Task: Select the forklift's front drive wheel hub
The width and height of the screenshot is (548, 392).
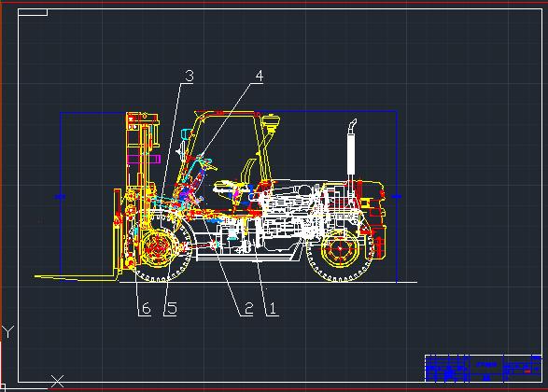Action: 157,247
